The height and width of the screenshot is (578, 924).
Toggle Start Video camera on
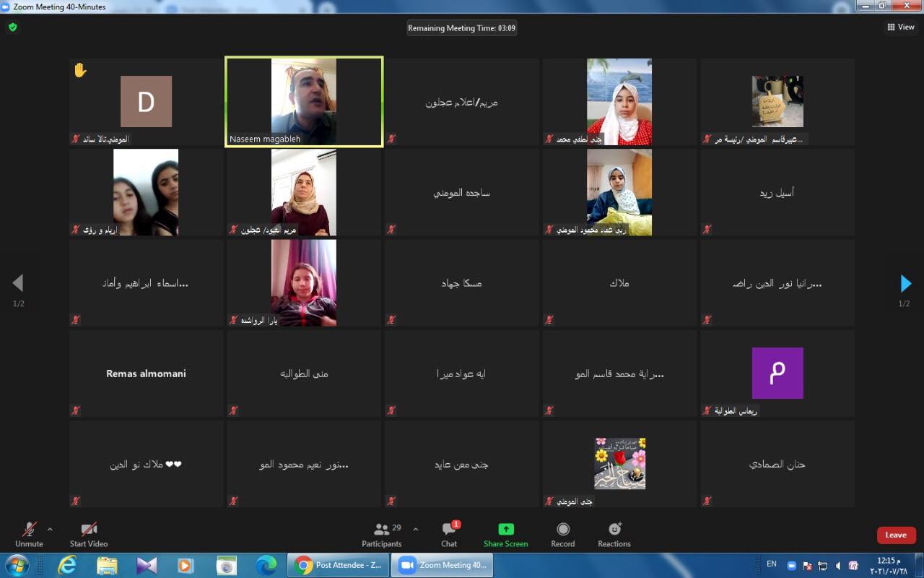89,535
